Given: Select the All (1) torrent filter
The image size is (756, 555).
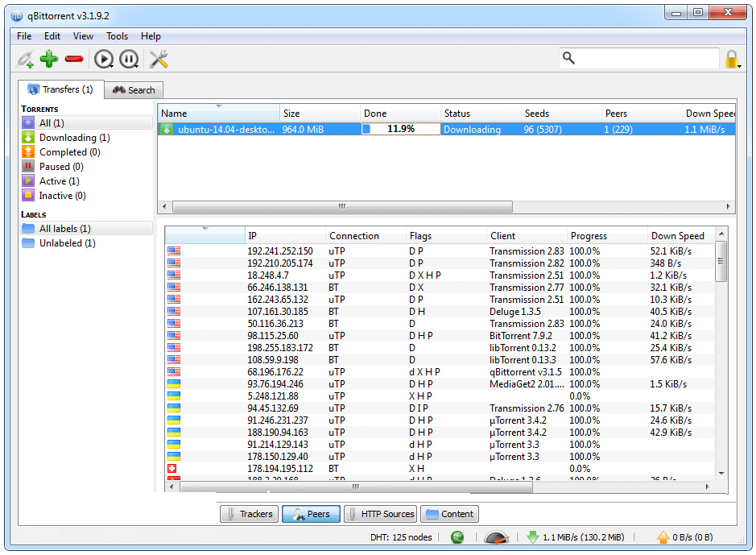Looking at the screenshot, I should 87,123.
